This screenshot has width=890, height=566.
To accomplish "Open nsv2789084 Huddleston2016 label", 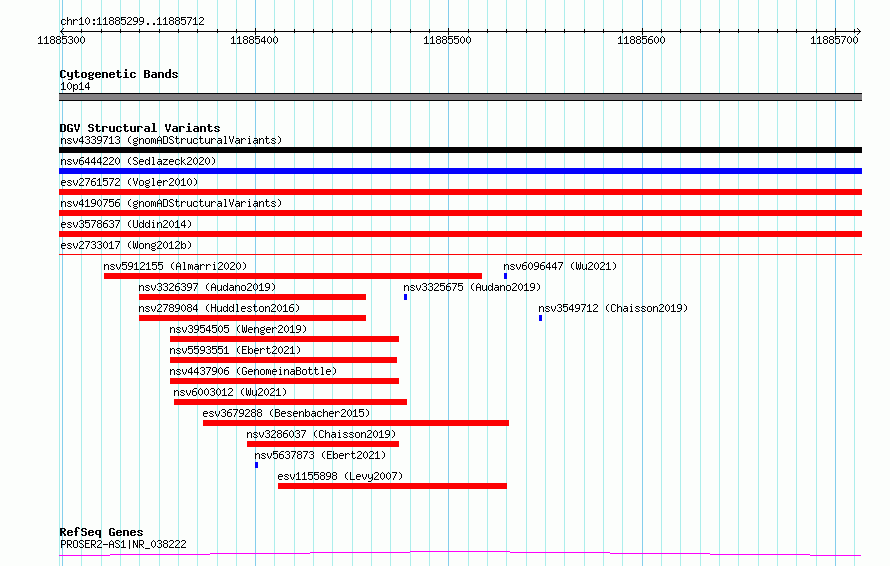I will click(x=219, y=308).
